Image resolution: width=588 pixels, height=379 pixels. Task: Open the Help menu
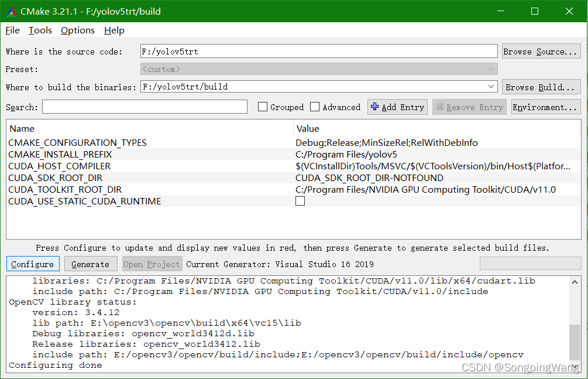[114, 30]
